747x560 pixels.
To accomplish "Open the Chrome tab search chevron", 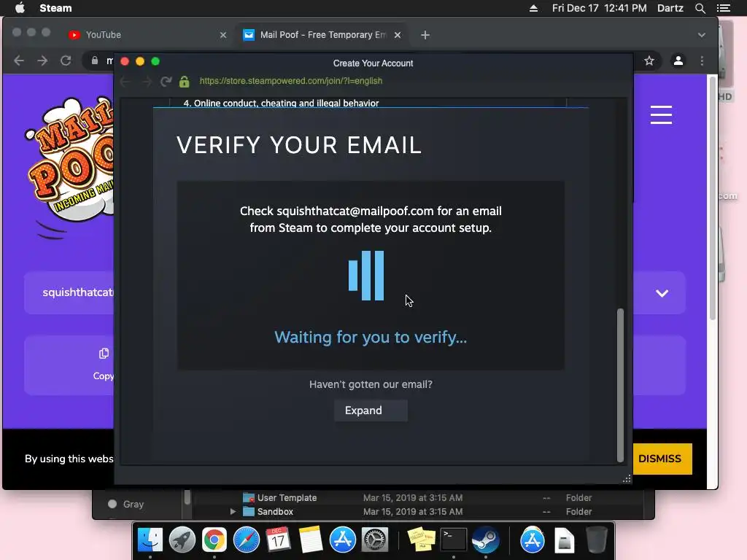I will click(701, 35).
